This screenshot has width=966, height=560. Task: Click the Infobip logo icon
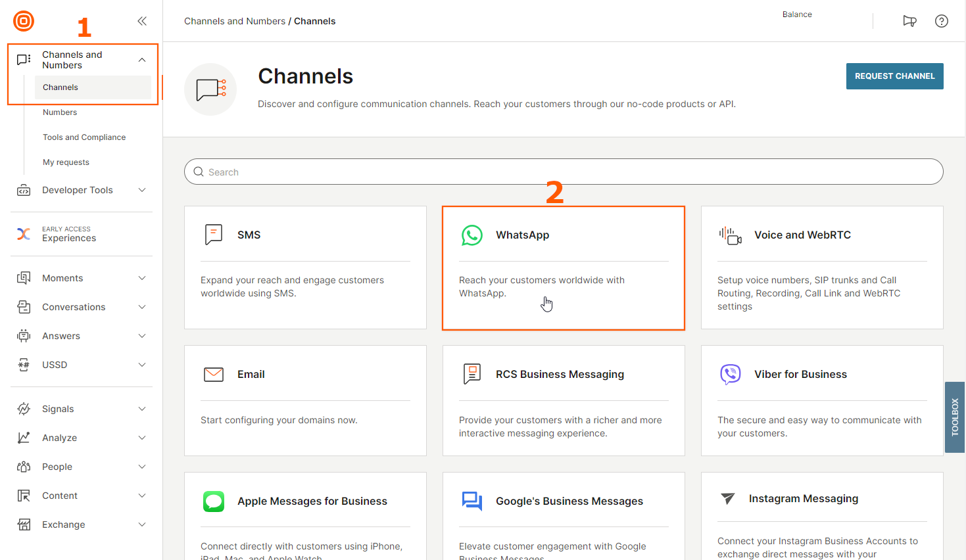pos(24,21)
